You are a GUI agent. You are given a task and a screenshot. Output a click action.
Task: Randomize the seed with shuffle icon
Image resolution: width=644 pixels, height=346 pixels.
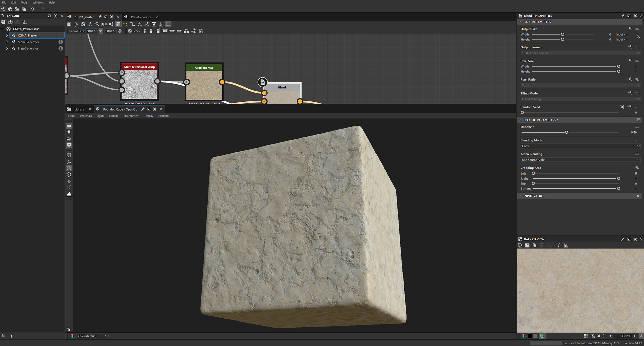(622, 107)
